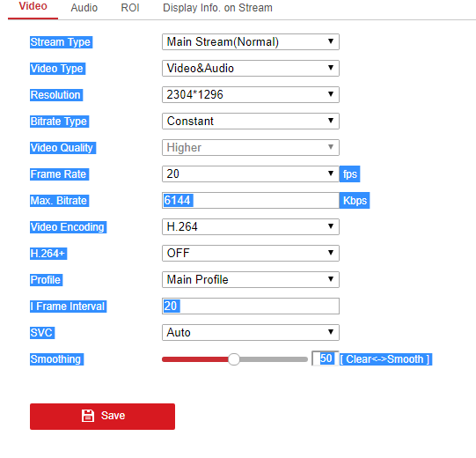Click the Bitrate Type label
The image size is (476, 458).
[x=59, y=122]
